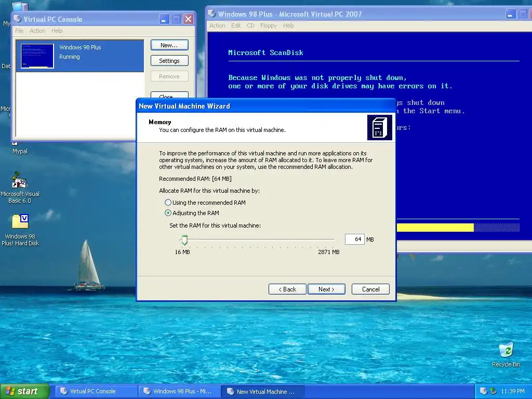Close the Virtual PC Console window
Viewport: 532px width, 399px height.
(188, 19)
